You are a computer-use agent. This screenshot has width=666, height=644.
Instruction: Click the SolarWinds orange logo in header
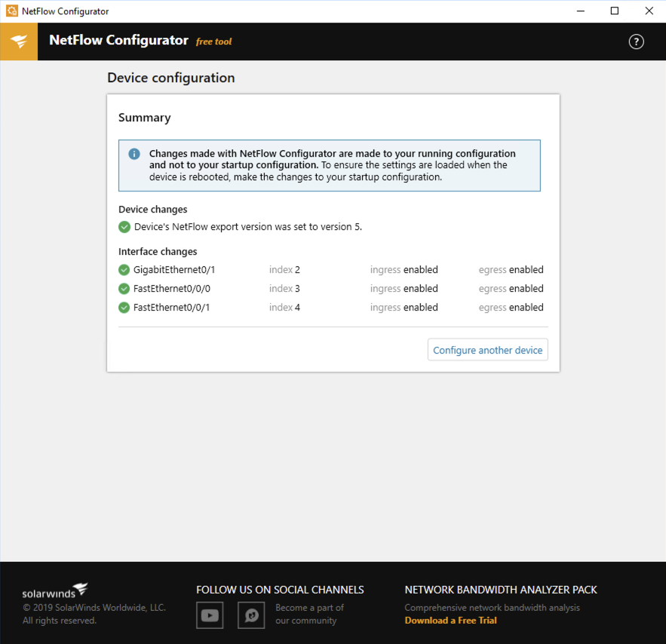pos(19,41)
